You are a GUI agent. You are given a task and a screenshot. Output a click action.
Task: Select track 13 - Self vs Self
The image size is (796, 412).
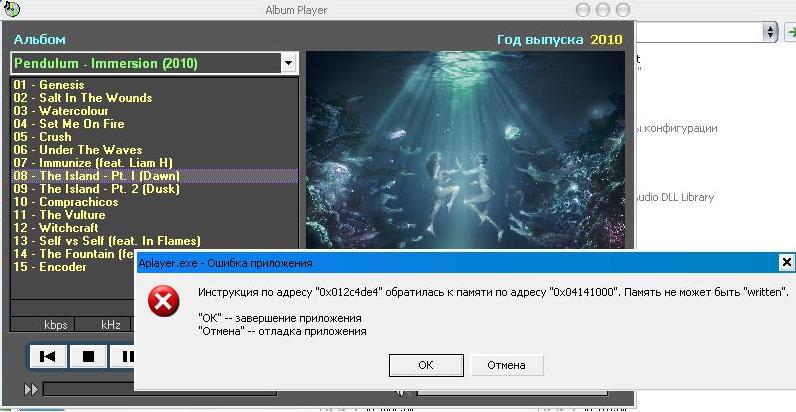154,241
